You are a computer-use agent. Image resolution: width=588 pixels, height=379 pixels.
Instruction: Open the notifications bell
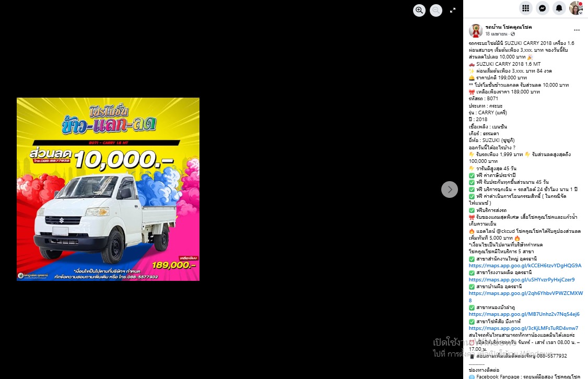(559, 8)
